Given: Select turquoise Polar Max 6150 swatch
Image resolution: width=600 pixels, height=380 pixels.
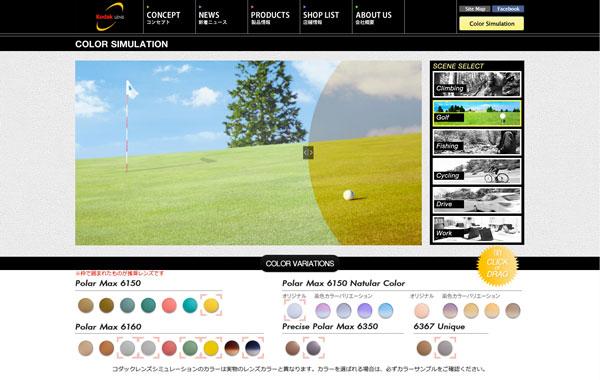Looking at the screenshot, I should pyautogui.click(x=190, y=305).
